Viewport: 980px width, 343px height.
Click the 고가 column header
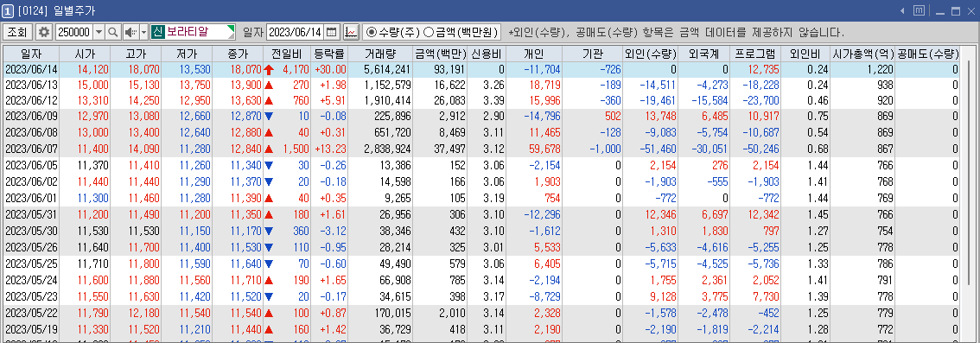tap(136, 54)
